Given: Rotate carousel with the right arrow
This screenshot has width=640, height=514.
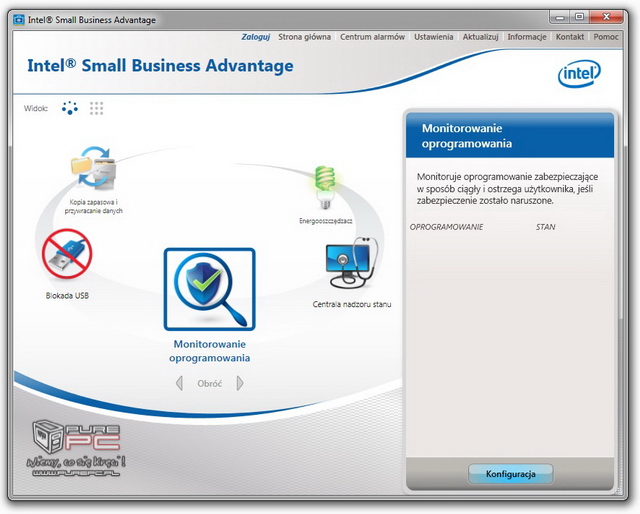Looking at the screenshot, I should coord(240,383).
